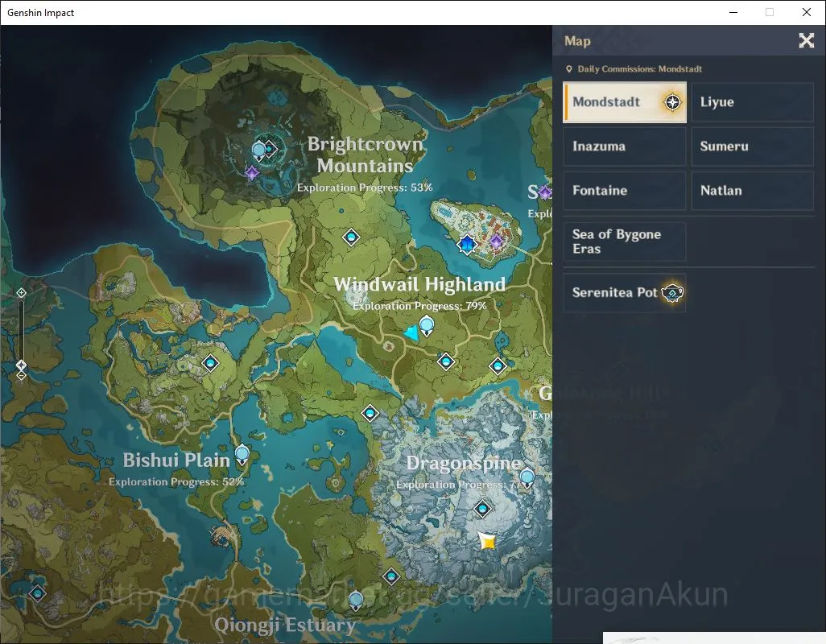Select the round blue pin in Brightcrown Mountains
The image size is (826, 644).
point(258,151)
